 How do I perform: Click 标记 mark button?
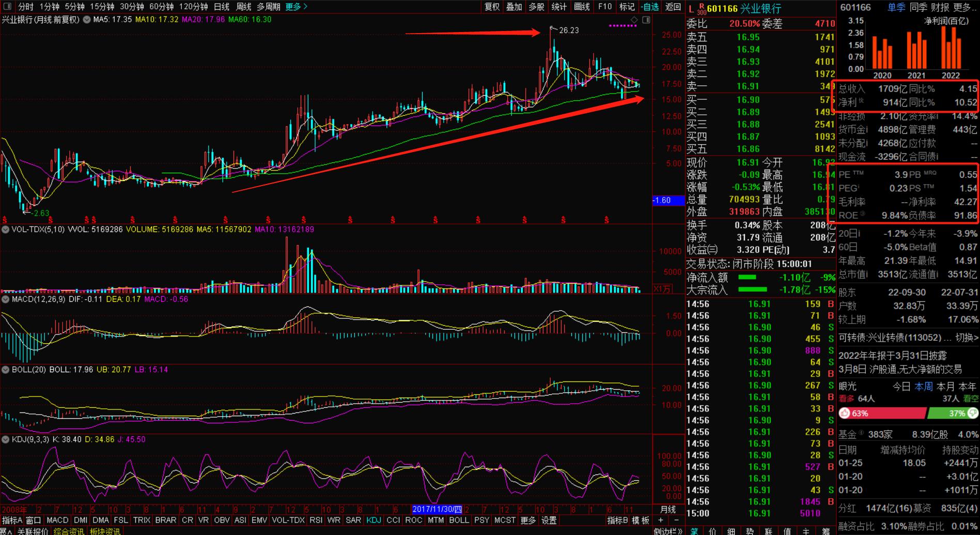627,7
